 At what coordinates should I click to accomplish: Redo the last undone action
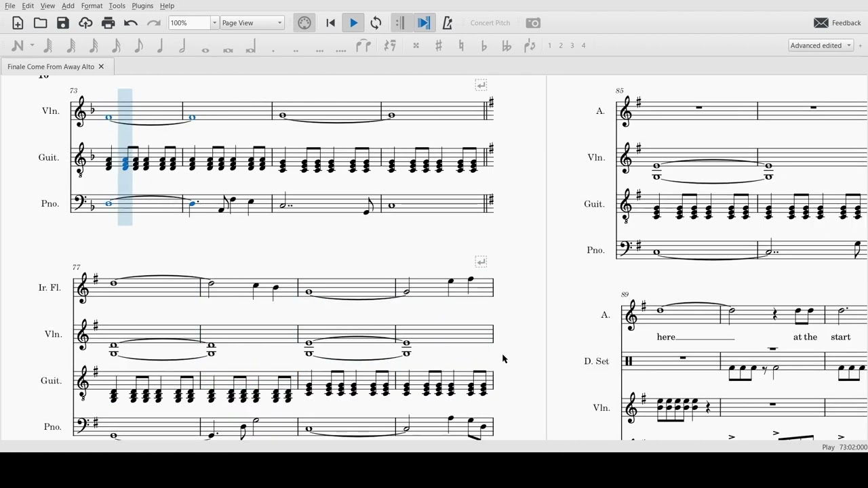coord(154,23)
